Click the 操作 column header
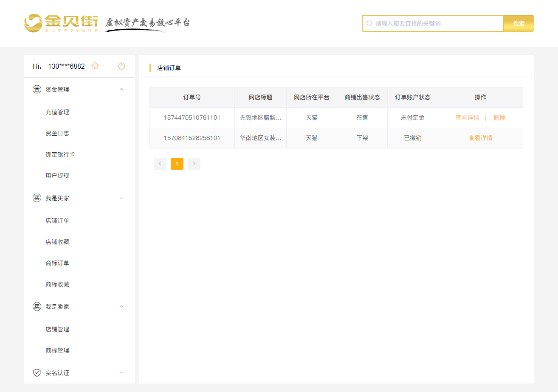This screenshot has height=392, width=558. (480, 97)
